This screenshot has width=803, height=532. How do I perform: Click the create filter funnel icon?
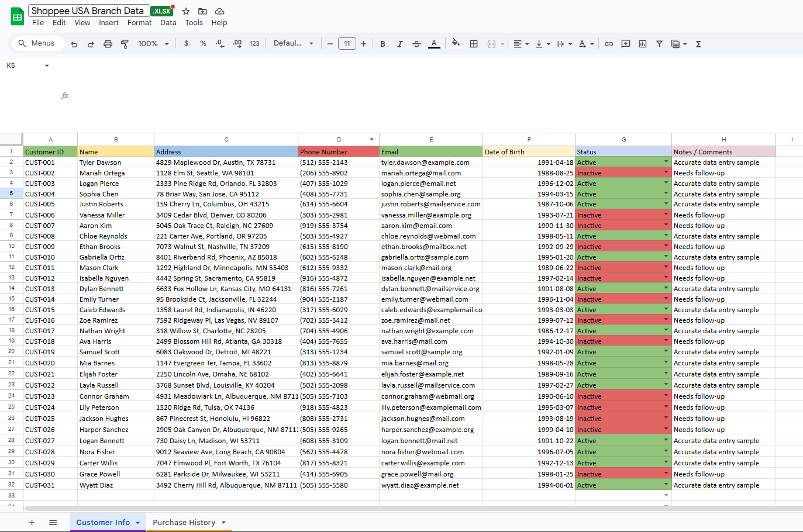coord(659,44)
